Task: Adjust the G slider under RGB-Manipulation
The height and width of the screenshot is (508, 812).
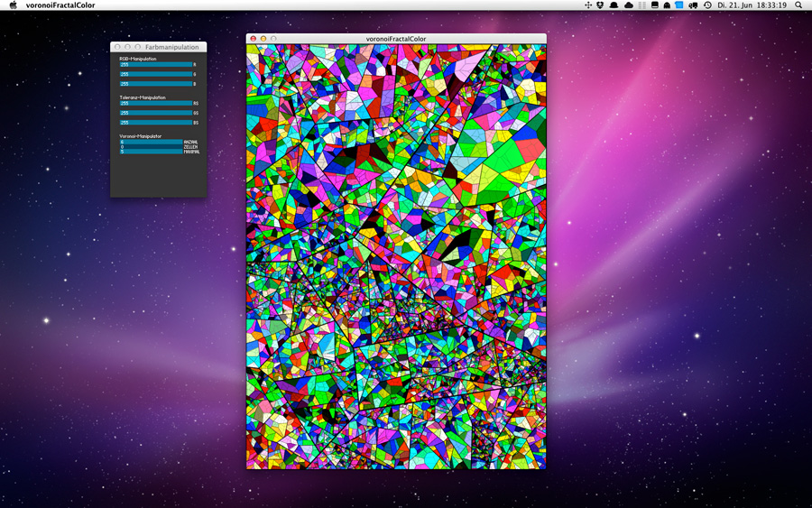Action: pos(155,74)
